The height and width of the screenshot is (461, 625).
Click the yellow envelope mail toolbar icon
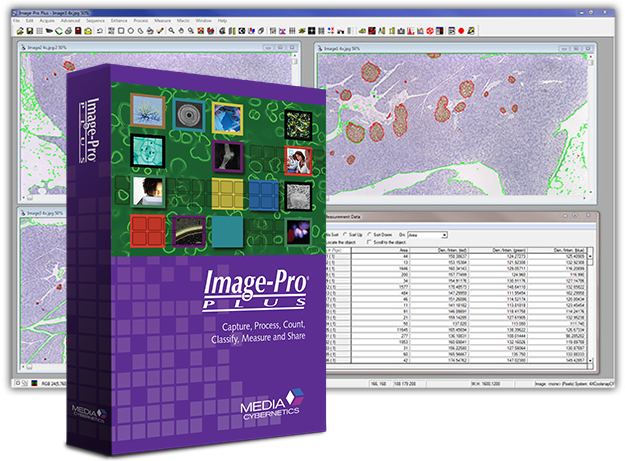coord(88,31)
